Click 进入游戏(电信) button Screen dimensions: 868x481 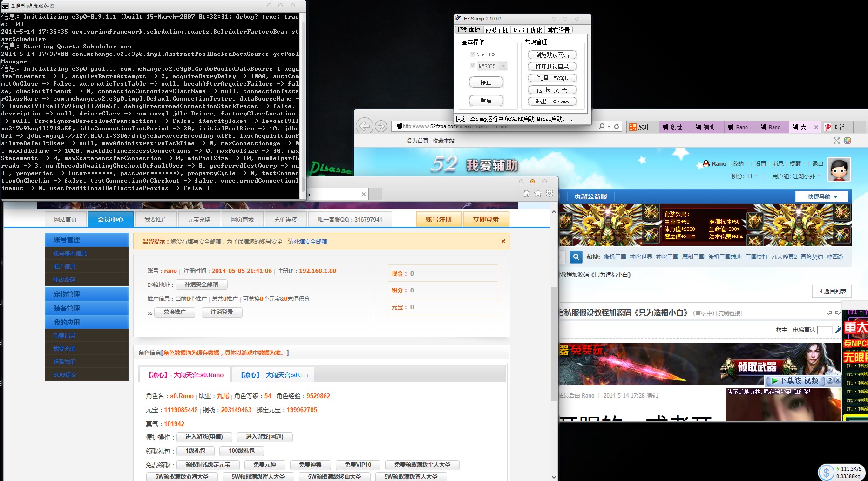tap(204, 437)
